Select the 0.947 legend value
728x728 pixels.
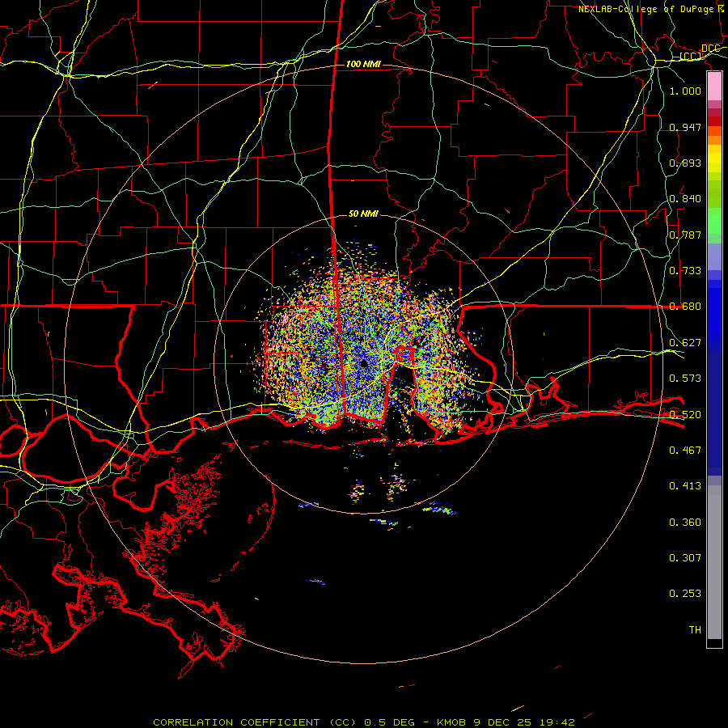pos(685,127)
